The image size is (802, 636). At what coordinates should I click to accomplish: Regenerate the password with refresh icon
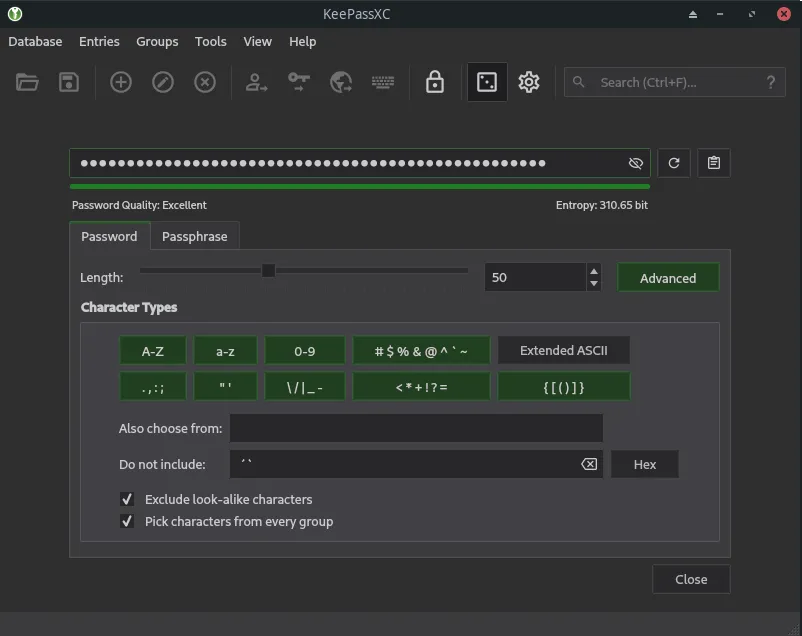tap(674, 163)
